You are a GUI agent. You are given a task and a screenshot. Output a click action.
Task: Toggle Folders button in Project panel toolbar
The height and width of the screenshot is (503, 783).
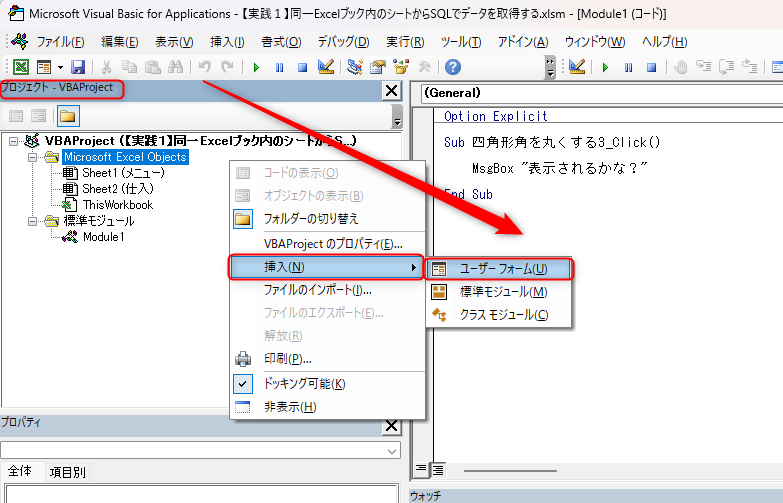(67, 116)
